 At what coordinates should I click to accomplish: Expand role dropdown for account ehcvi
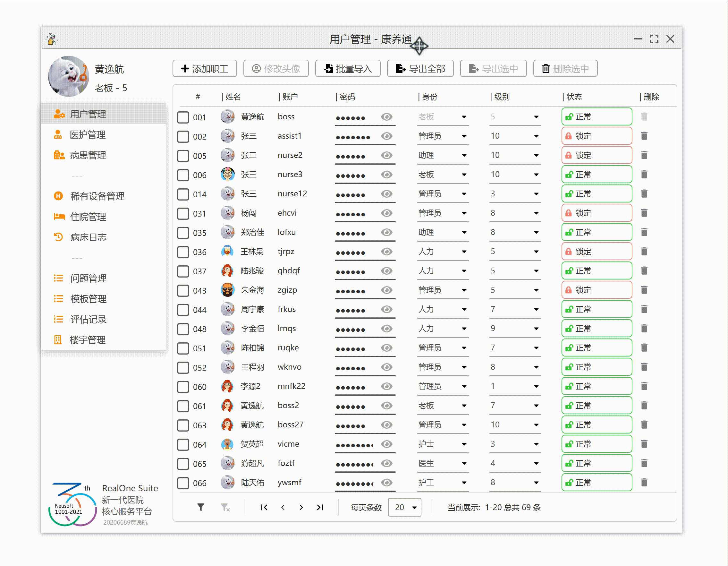464,213
